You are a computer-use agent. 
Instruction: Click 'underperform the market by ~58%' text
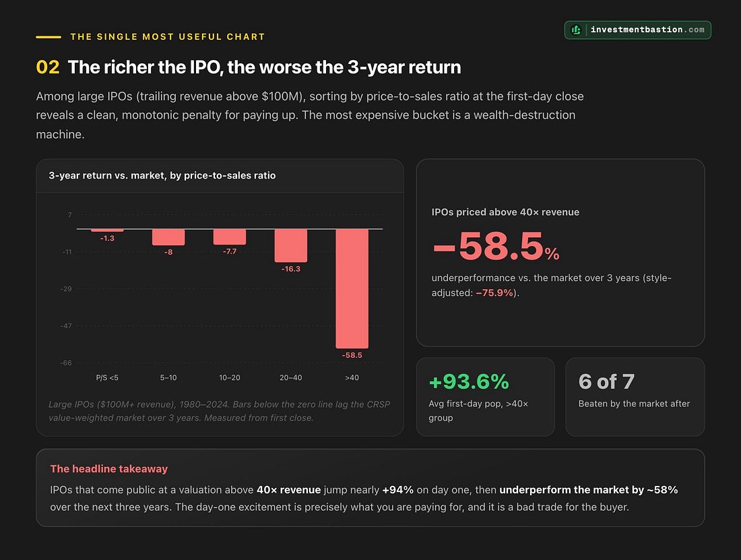(589, 490)
